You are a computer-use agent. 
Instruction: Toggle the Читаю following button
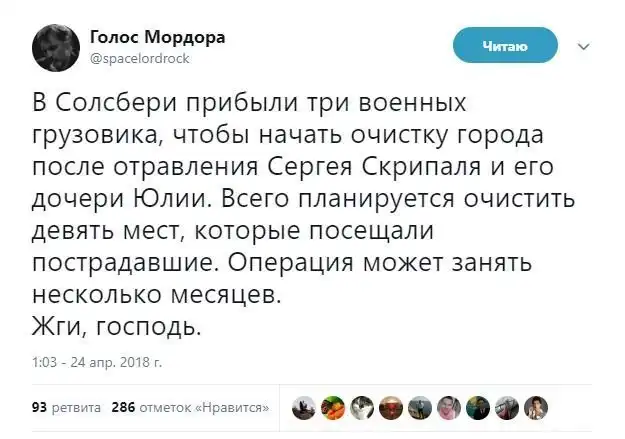[x=505, y=45]
